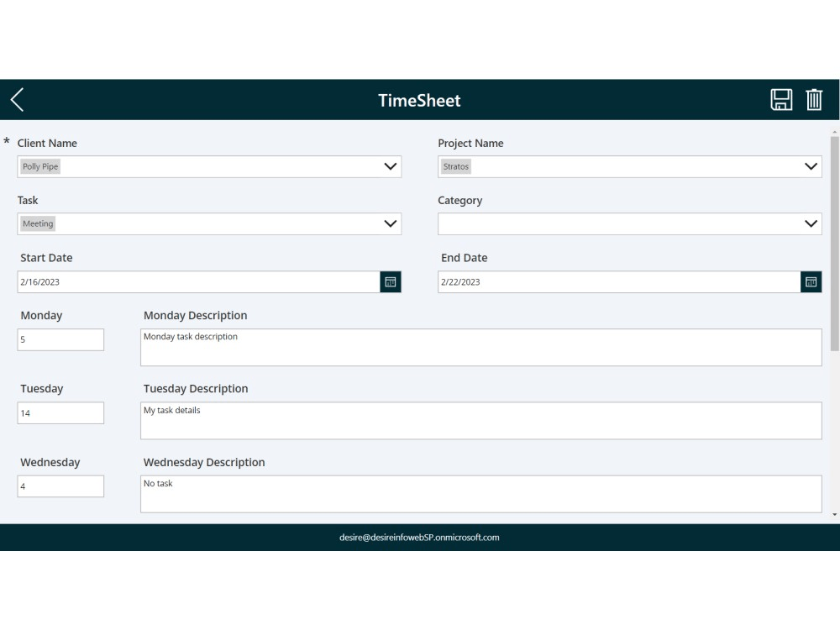Delete the current timesheet record
840x630 pixels.
click(x=813, y=99)
